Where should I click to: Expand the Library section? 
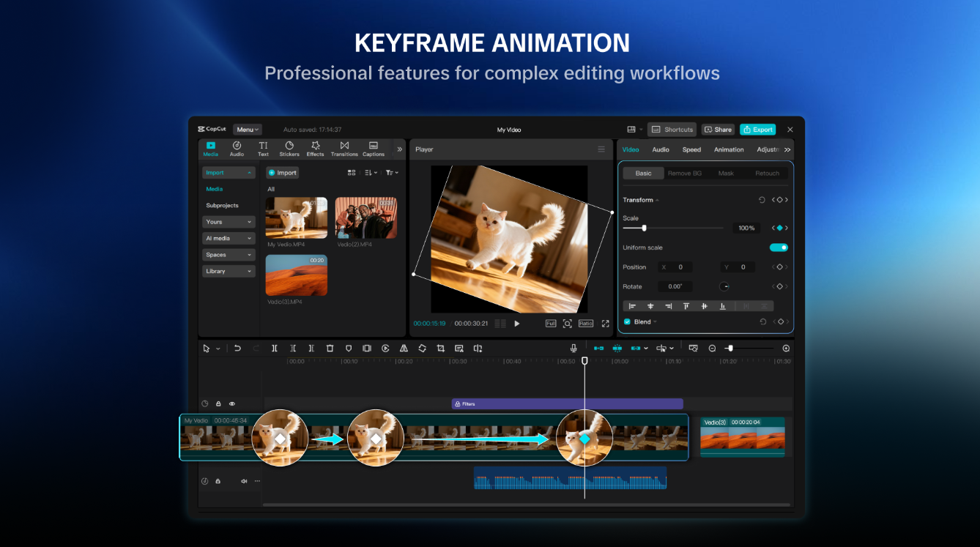(x=229, y=271)
